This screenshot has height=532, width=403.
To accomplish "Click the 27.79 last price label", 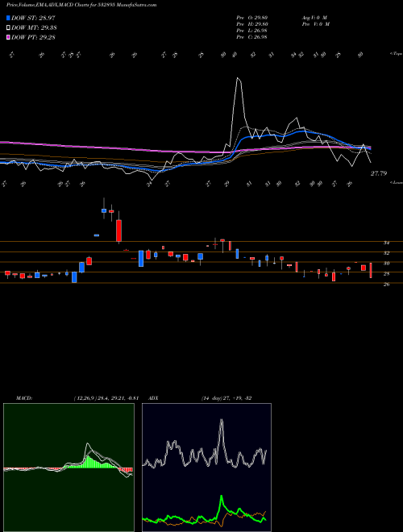I will [379, 173].
